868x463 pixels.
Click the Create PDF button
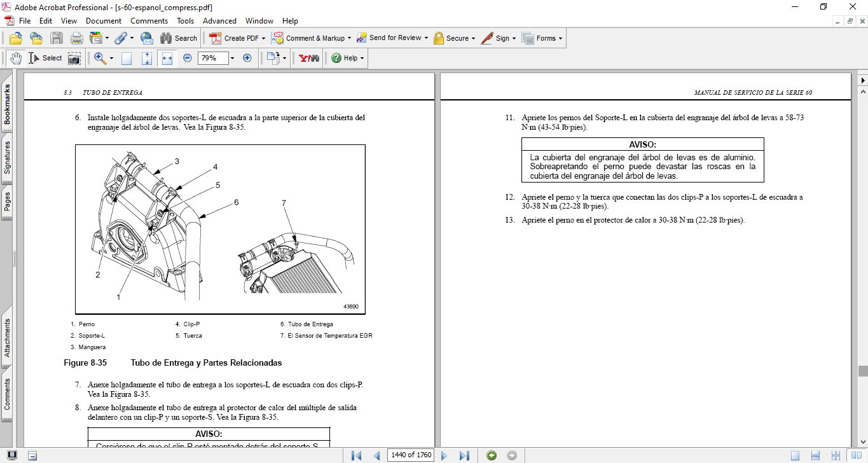tap(237, 38)
